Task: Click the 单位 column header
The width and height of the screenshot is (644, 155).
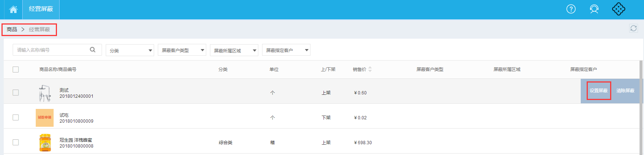Action: click(274, 70)
